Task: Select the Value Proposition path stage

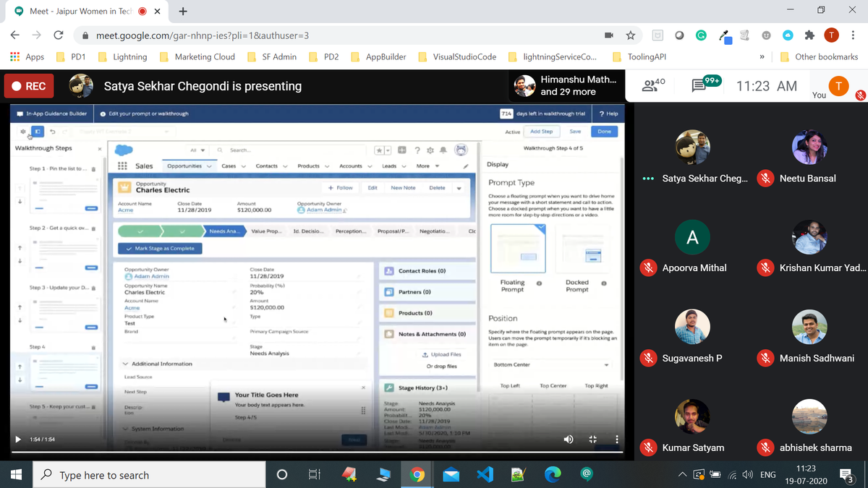Action: (266, 231)
